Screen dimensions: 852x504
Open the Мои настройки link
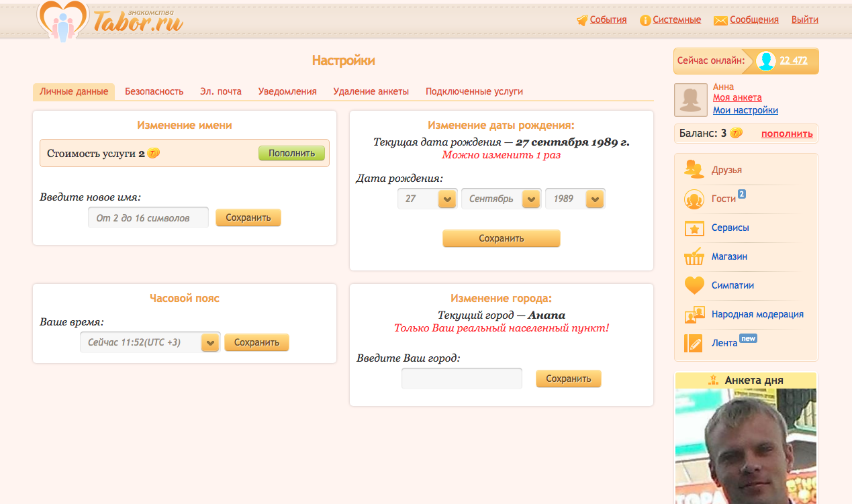745,110
